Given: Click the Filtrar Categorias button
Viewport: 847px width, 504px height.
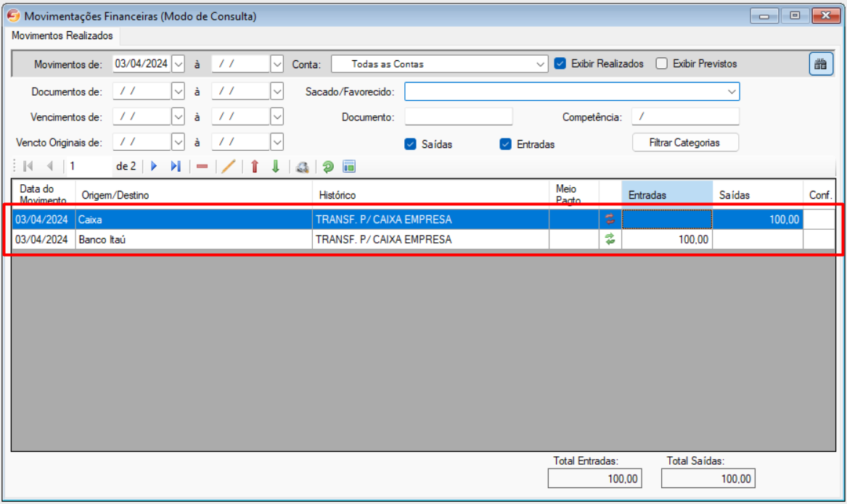Looking at the screenshot, I should (685, 142).
